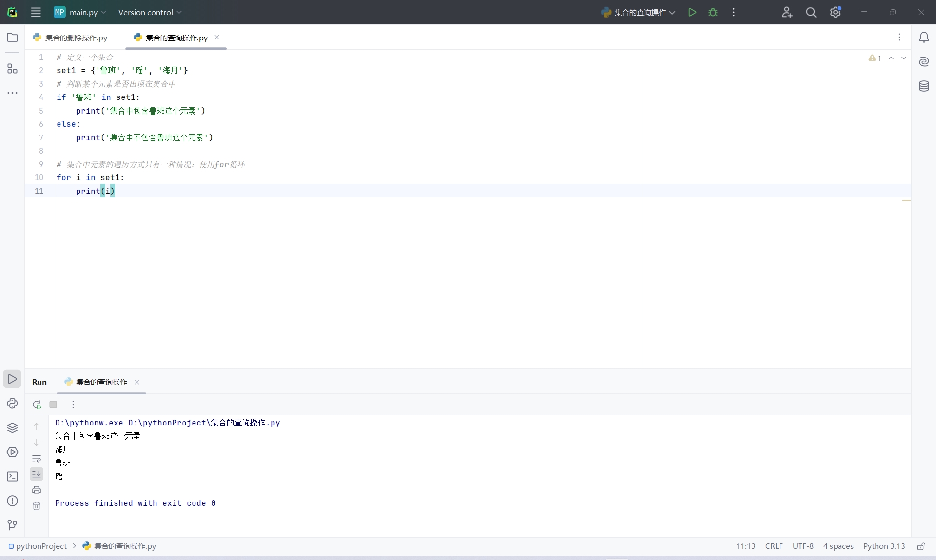Open the Version control dropdown
Viewport: 936px width, 560px height.
coord(150,12)
